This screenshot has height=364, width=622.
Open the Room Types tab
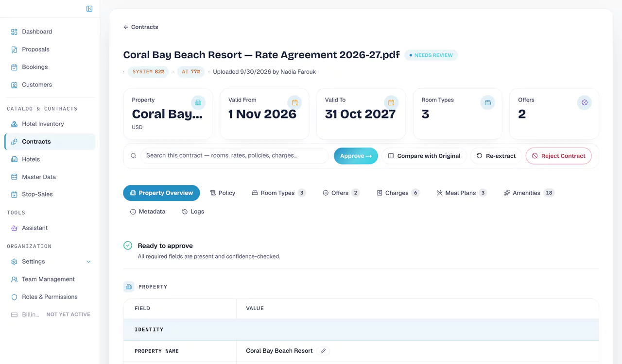click(x=278, y=193)
